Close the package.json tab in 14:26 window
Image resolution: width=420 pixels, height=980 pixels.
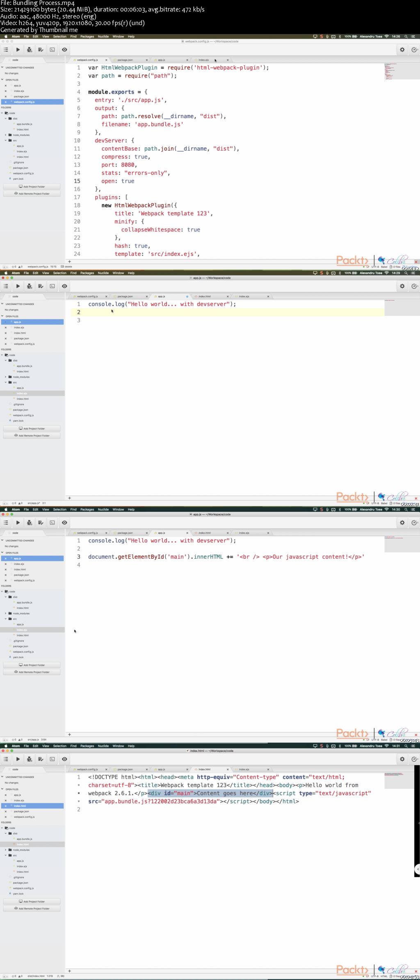146,60
